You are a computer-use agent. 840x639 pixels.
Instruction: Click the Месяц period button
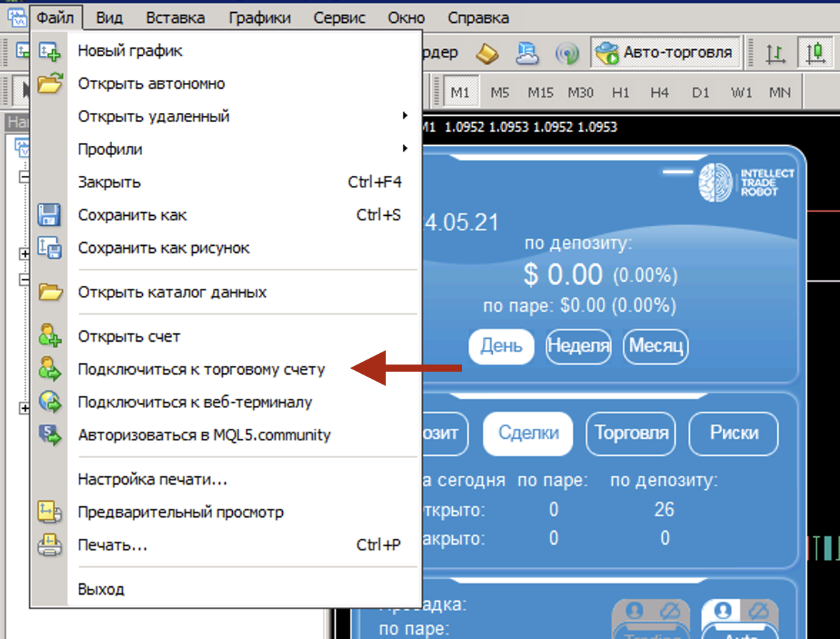[x=656, y=346]
